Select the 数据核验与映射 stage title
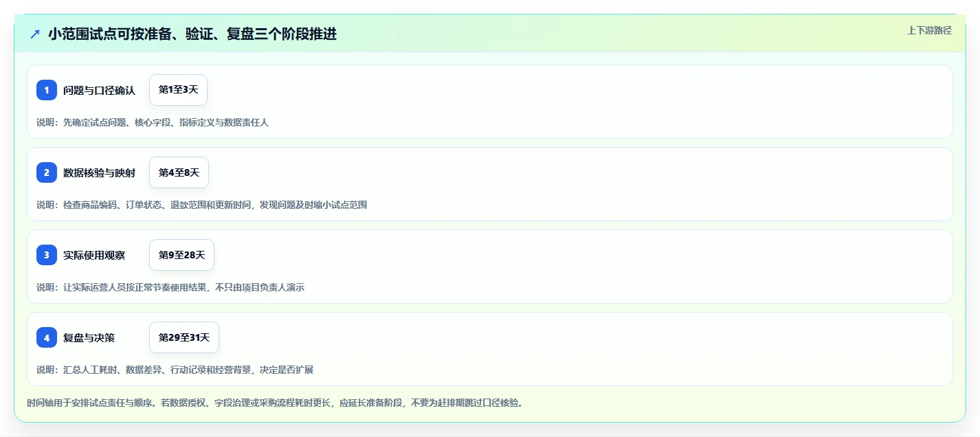The width and height of the screenshot is (980, 437). 99,172
